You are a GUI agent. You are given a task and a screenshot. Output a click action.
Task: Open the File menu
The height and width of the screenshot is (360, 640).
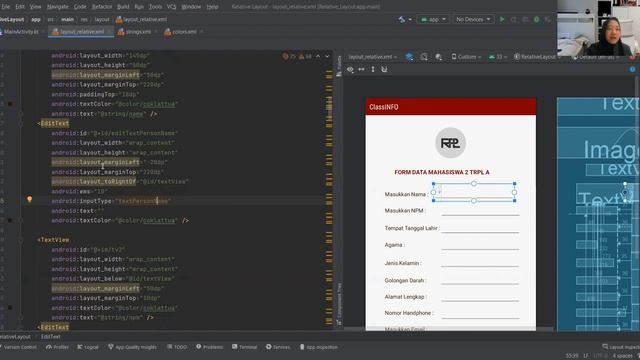[x=6, y=7]
